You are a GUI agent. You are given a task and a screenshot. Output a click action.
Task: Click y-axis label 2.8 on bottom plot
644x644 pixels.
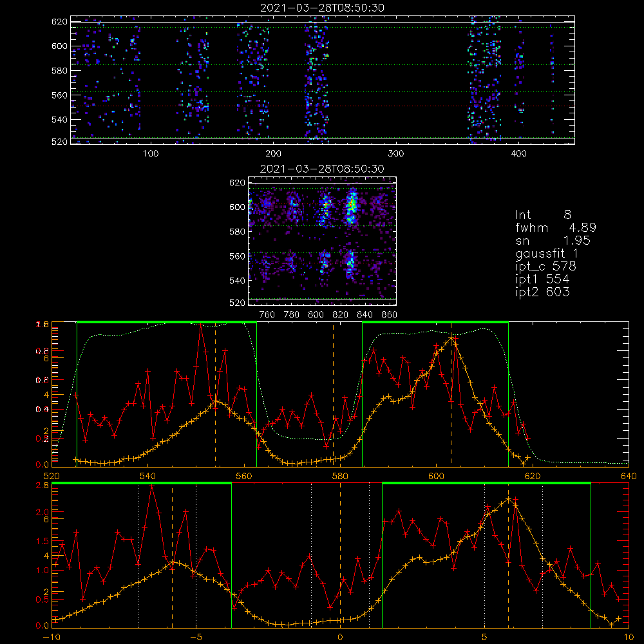44,486
